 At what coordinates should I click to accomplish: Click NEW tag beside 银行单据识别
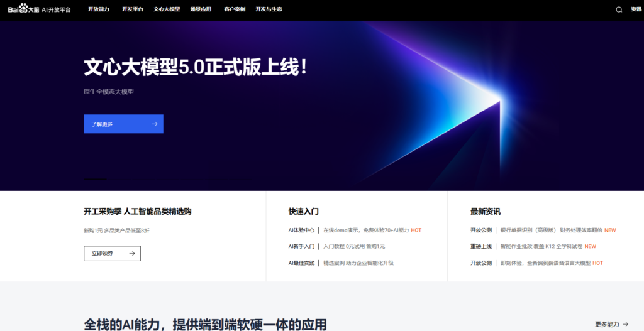coord(610,230)
